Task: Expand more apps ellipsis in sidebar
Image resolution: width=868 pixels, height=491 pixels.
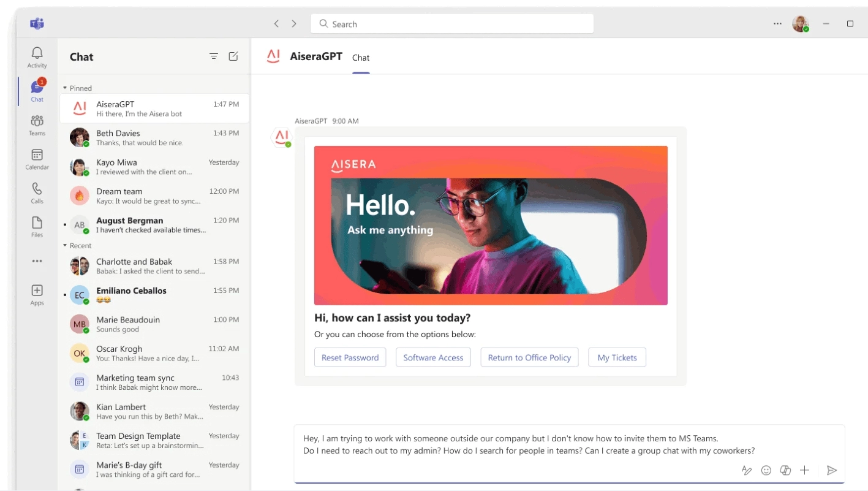Action: pyautogui.click(x=37, y=261)
